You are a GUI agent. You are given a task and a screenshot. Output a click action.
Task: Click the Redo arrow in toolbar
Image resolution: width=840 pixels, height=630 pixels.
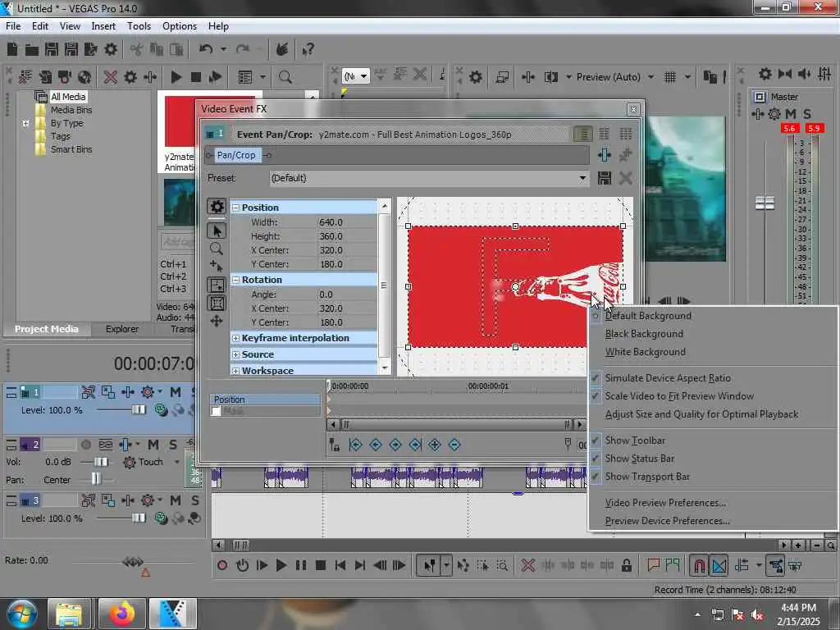tap(243, 49)
